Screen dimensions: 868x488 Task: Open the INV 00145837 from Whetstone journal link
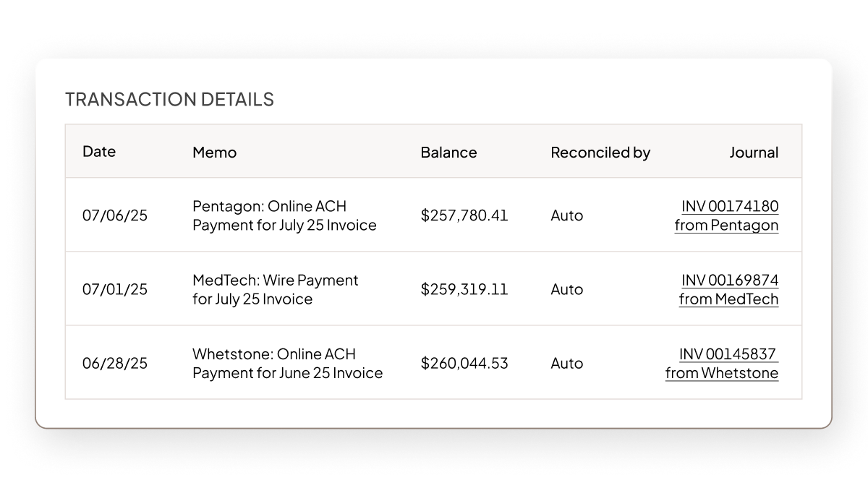pos(723,364)
